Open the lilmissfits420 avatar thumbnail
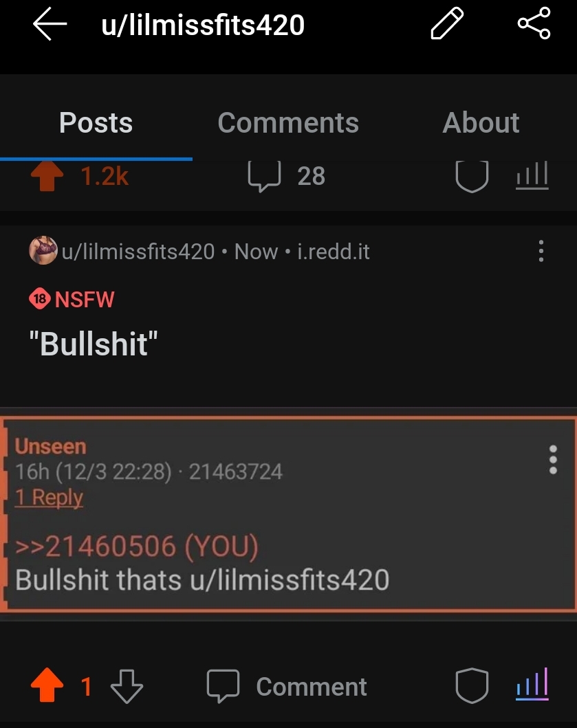 pos(43,251)
